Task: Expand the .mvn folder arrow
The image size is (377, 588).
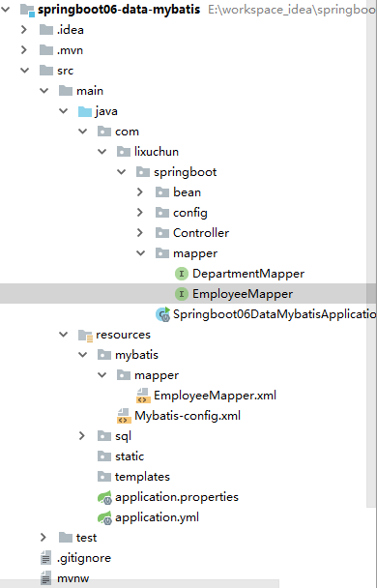Action: 24,50
